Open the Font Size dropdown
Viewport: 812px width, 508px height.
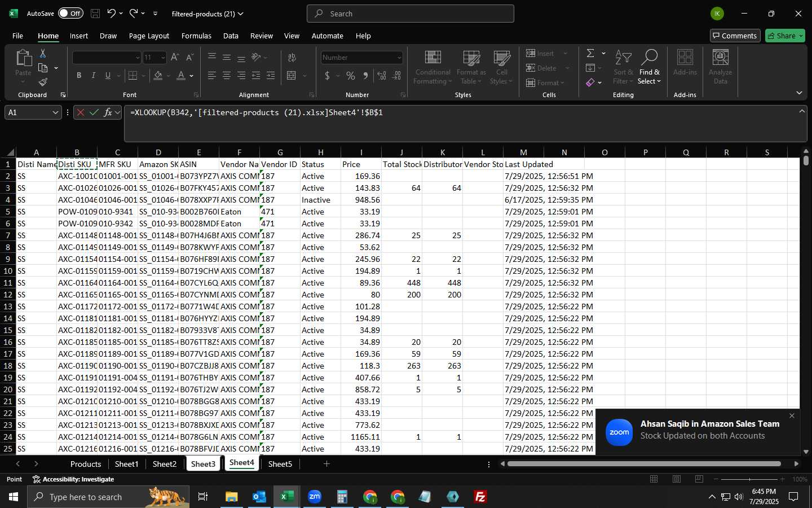[x=163, y=58]
